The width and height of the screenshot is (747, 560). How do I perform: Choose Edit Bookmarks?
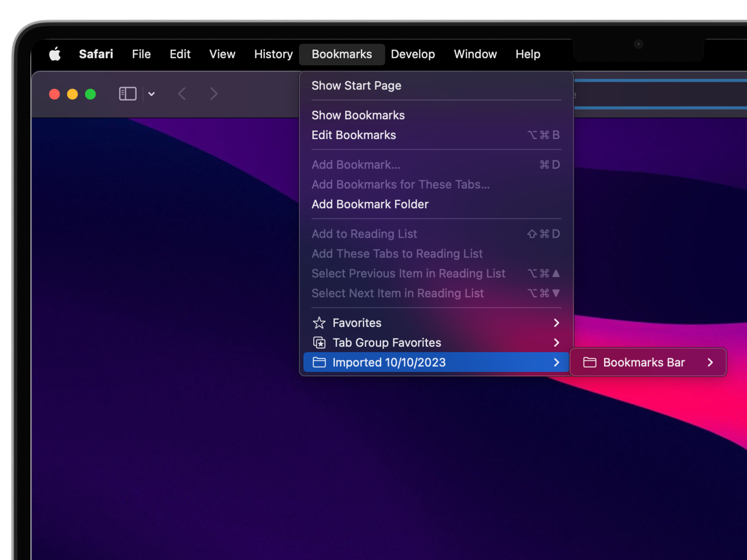tap(354, 135)
